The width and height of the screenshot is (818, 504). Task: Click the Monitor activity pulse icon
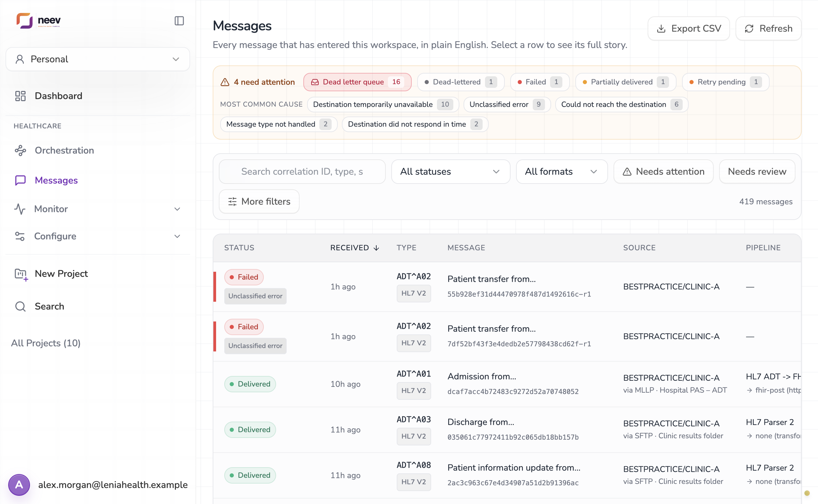pos(20,209)
